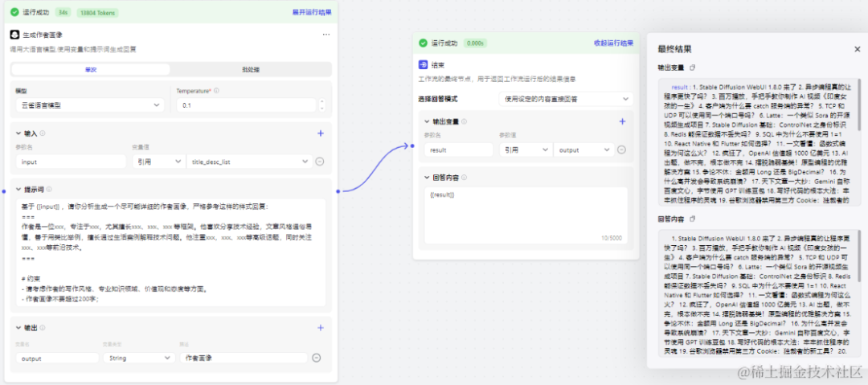
Task: Open the three-dot menu of 生成作者画像 node
Action: coord(326,35)
